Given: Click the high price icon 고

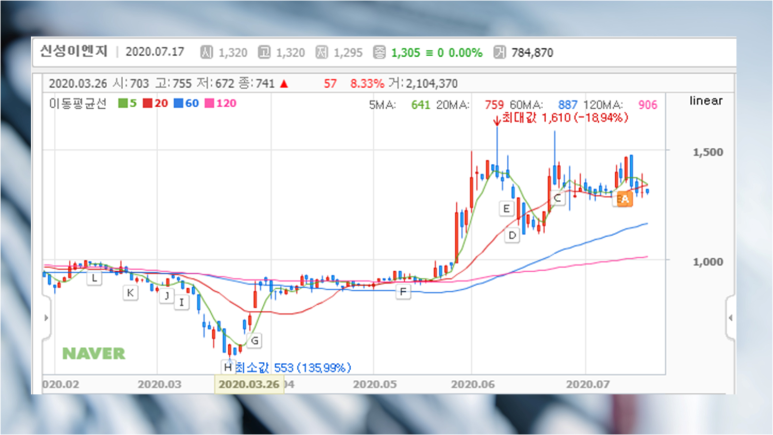Looking at the screenshot, I should pyautogui.click(x=264, y=52).
